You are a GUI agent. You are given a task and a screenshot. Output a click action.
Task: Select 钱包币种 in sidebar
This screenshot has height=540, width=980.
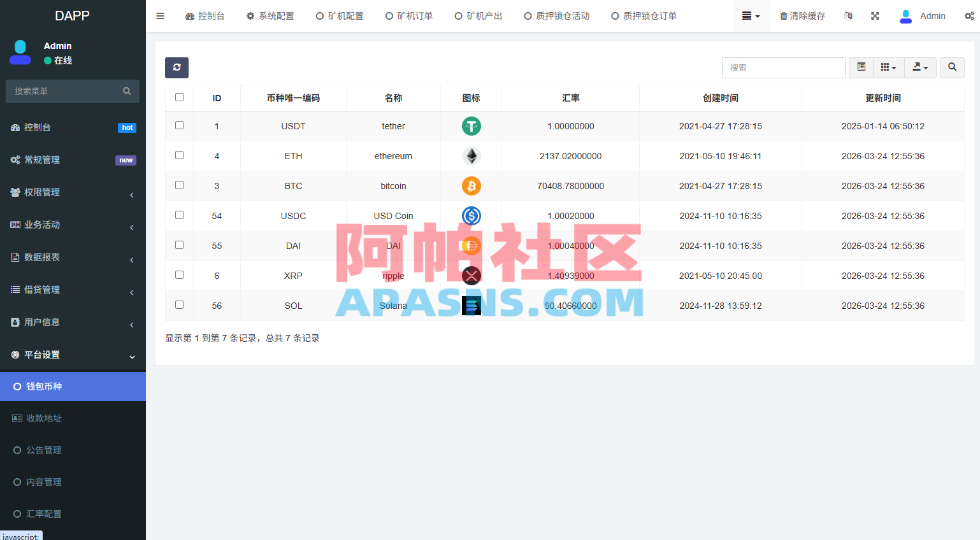(x=73, y=387)
